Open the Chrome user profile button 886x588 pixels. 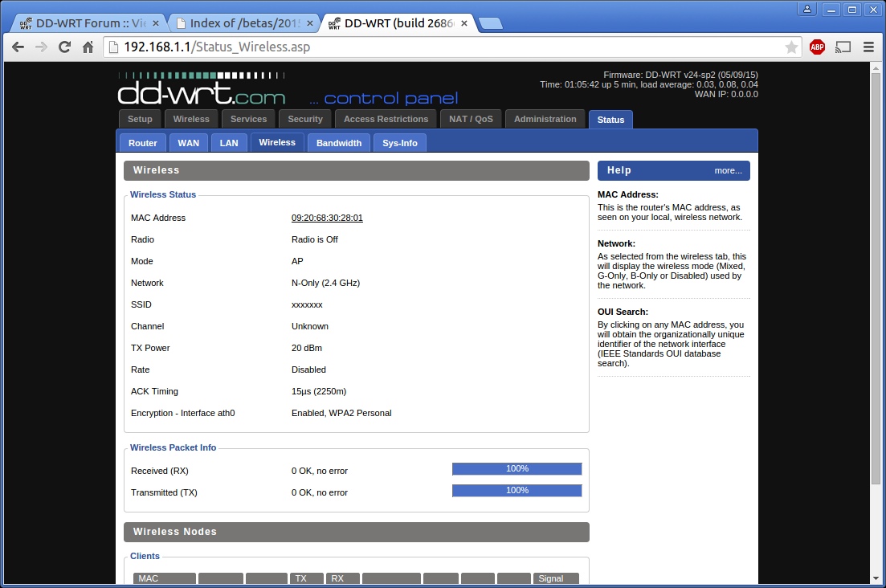[807, 9]
